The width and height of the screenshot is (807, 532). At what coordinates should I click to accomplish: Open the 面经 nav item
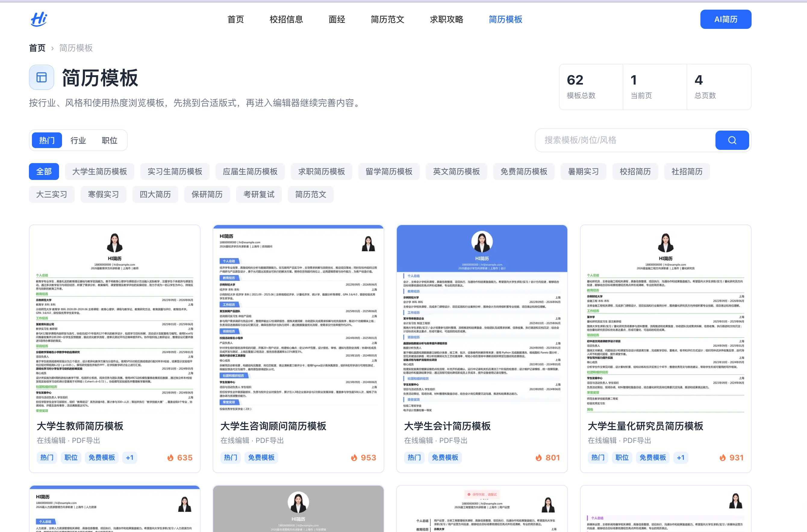[x=337, y=19]
